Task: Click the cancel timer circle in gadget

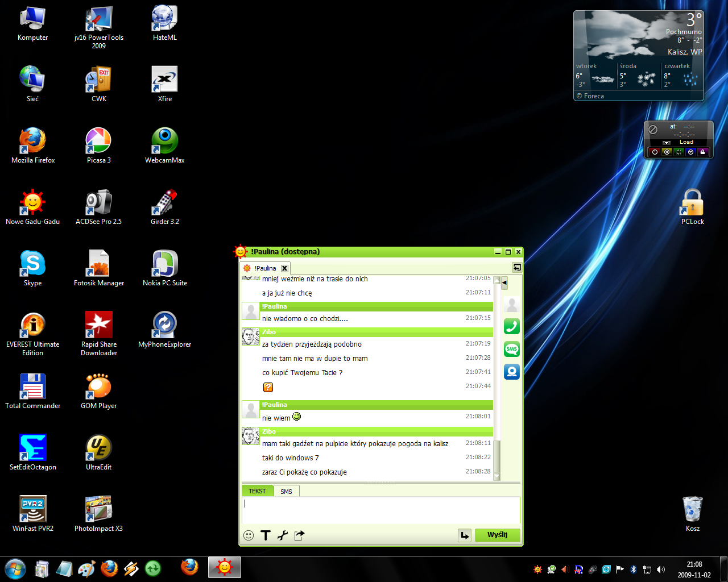Action: pos(653,130)
